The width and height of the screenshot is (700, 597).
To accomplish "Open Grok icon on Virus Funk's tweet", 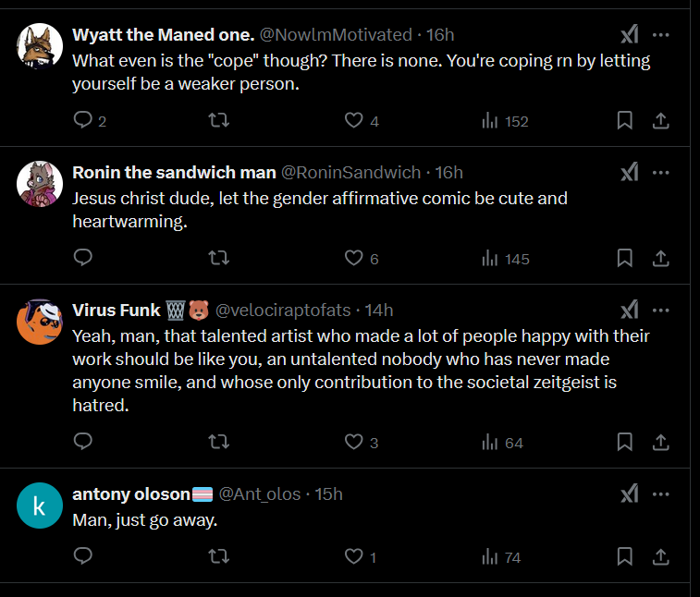I will click(x=629, y=310).
